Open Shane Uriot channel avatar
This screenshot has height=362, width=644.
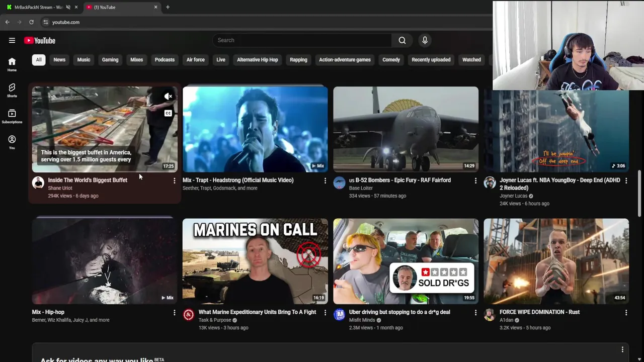coord(38,183)
